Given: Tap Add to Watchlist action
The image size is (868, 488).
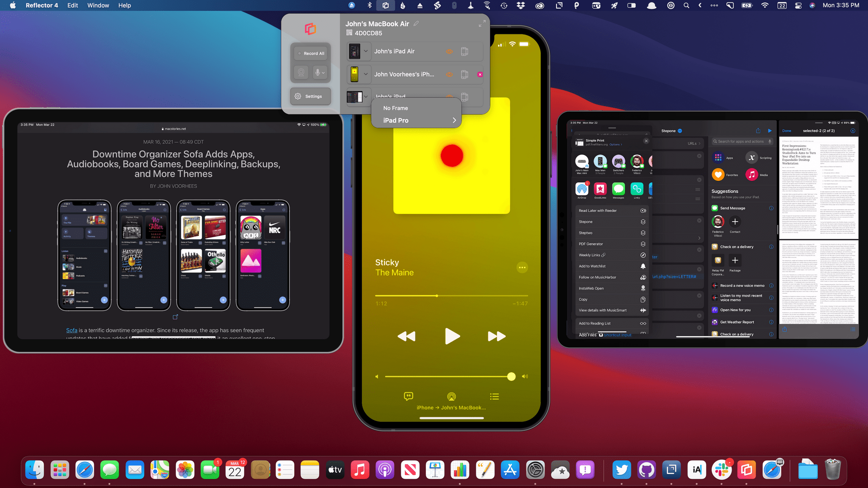Looking at the screenshot, I should (x=612, y=266).
